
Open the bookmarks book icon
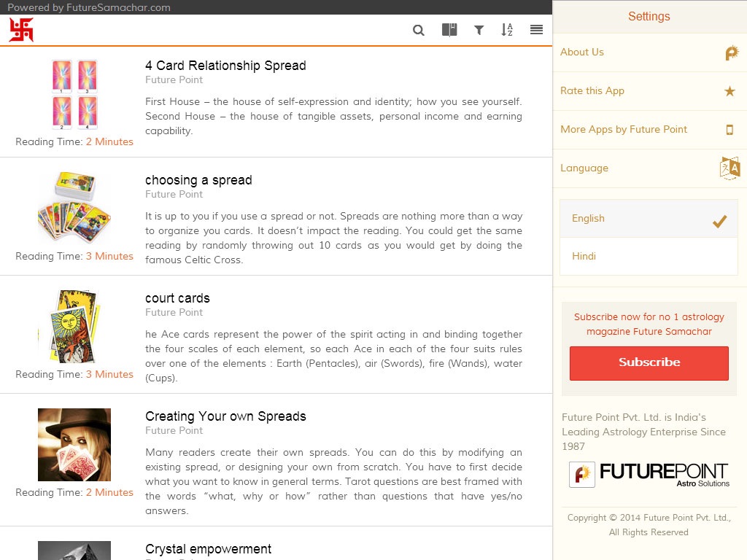click(449, 30)
